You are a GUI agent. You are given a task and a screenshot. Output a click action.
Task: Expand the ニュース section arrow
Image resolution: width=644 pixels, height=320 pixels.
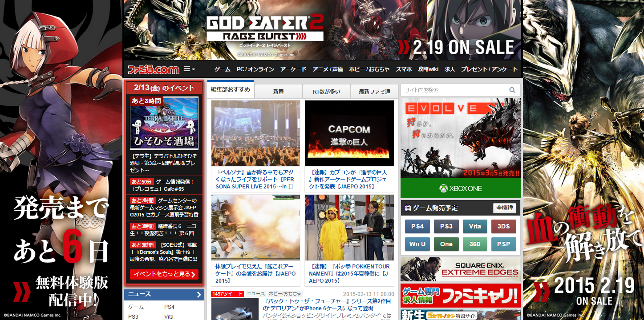pyautogui.click(x=198, y=294)
